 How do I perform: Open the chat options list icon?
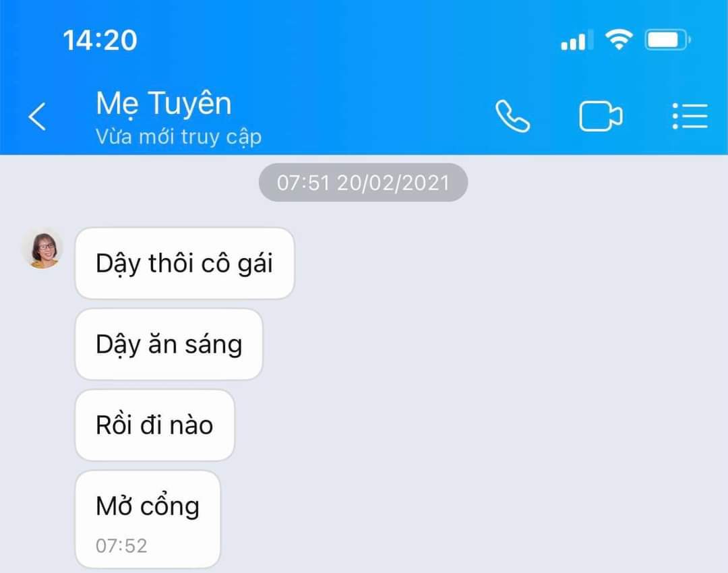[x=690, y=116]
